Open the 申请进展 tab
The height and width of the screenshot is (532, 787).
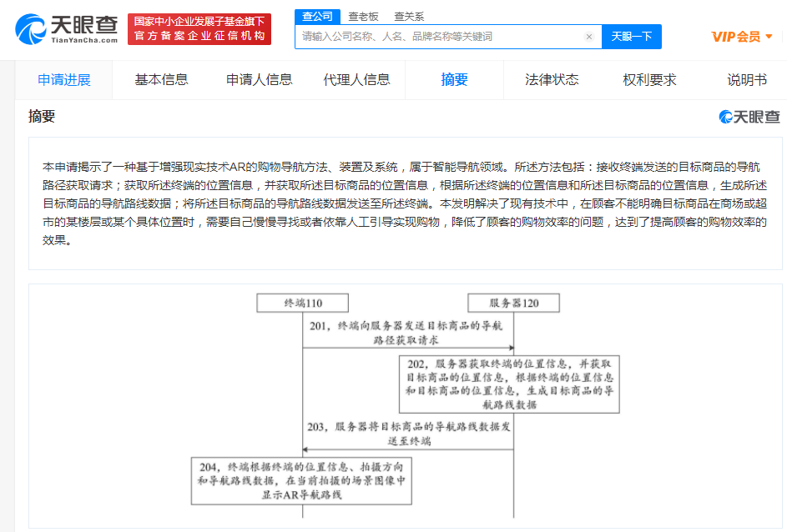tap(63, 80)
